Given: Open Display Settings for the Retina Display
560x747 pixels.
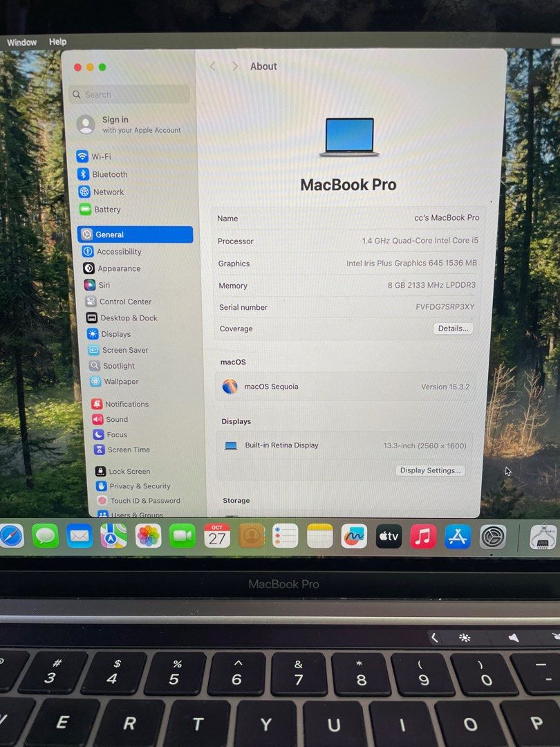Looking at the screenshot, I should 429,470.
